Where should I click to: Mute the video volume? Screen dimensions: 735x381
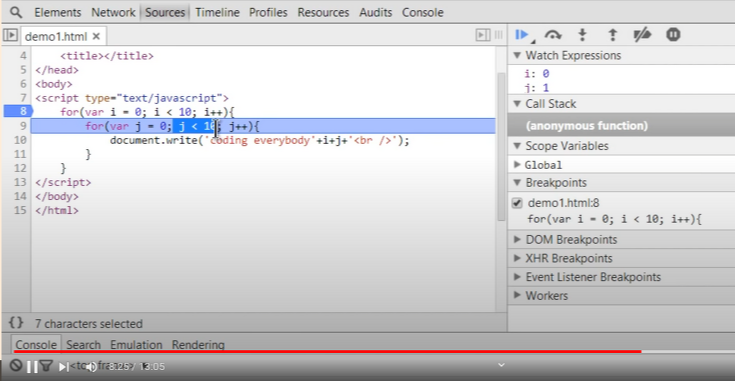tap(91, 366)
